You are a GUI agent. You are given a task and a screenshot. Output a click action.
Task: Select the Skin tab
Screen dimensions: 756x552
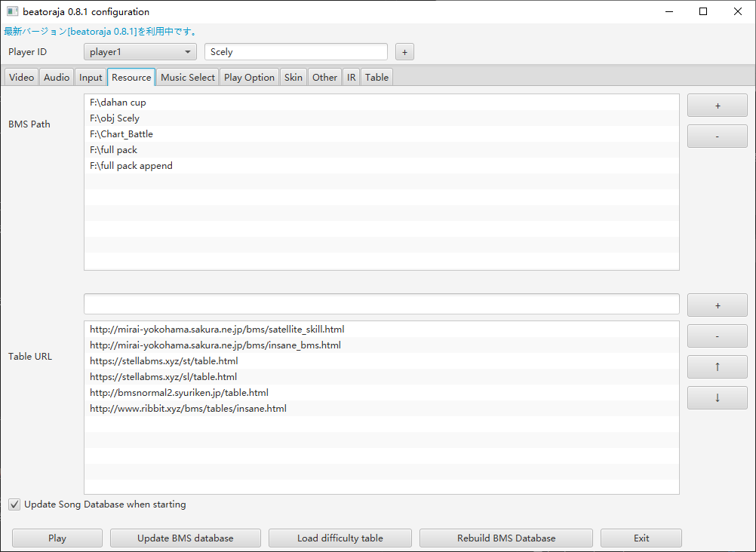(x=293, y=77)
